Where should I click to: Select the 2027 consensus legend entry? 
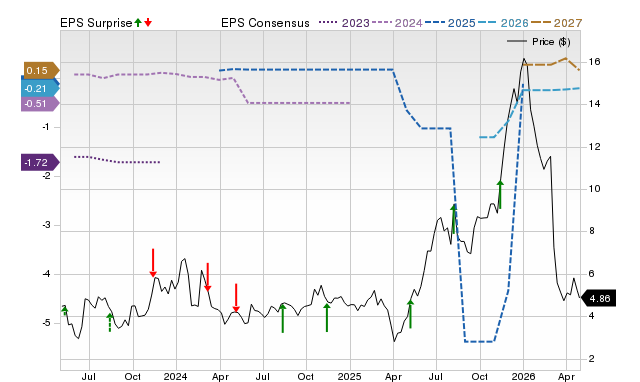click(x=556, y=23)
